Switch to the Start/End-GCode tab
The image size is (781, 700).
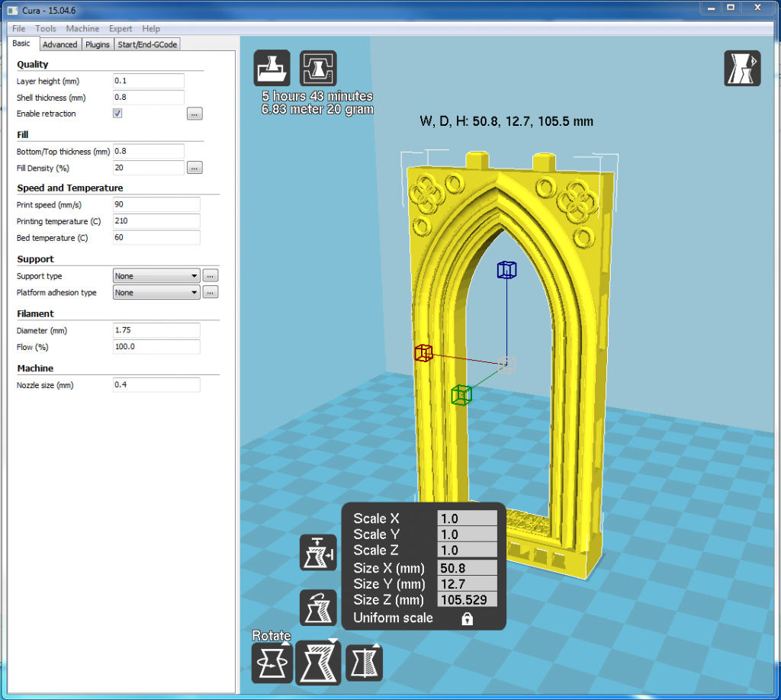147,44
